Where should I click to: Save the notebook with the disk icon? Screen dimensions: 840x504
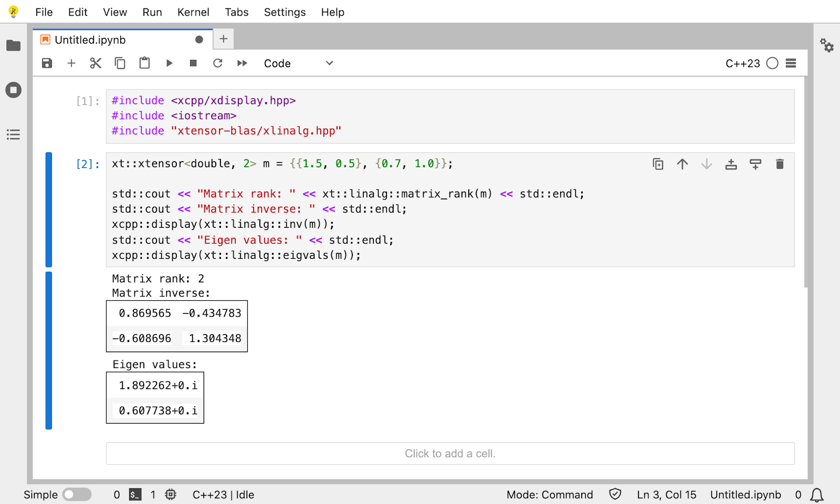click(x=47, y=63)
